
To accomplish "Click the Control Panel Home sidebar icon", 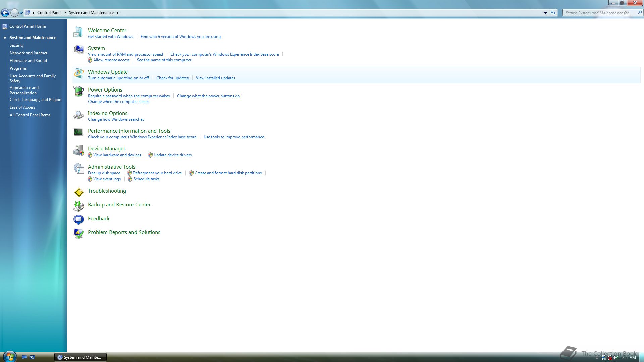I will [5, 26].
